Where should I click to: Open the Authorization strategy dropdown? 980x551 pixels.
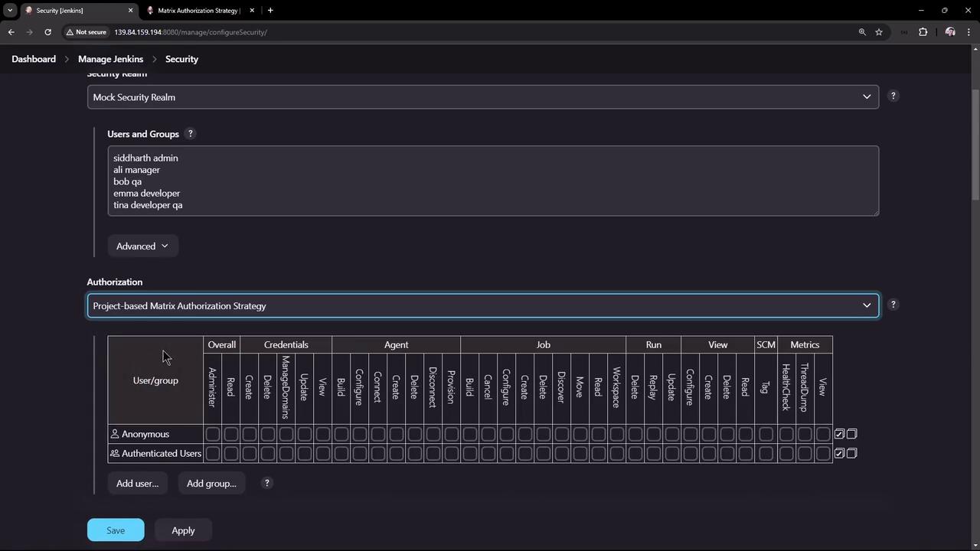coord(482,305)
